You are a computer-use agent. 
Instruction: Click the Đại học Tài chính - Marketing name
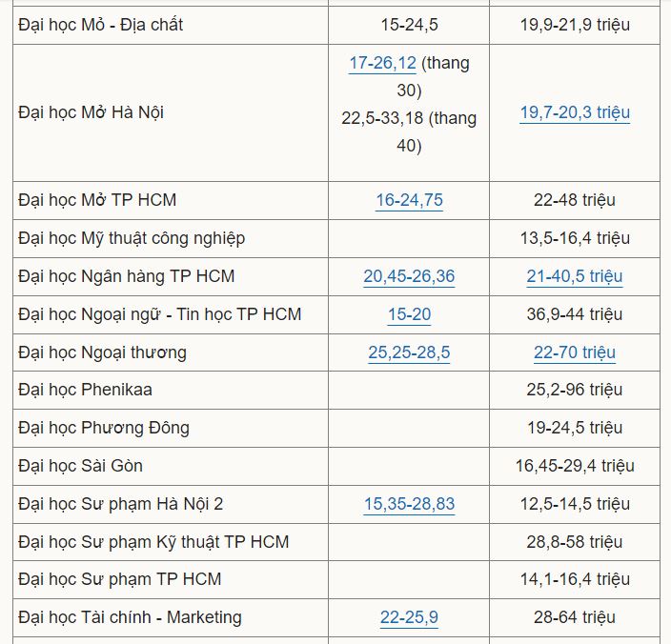coord(130,617)
